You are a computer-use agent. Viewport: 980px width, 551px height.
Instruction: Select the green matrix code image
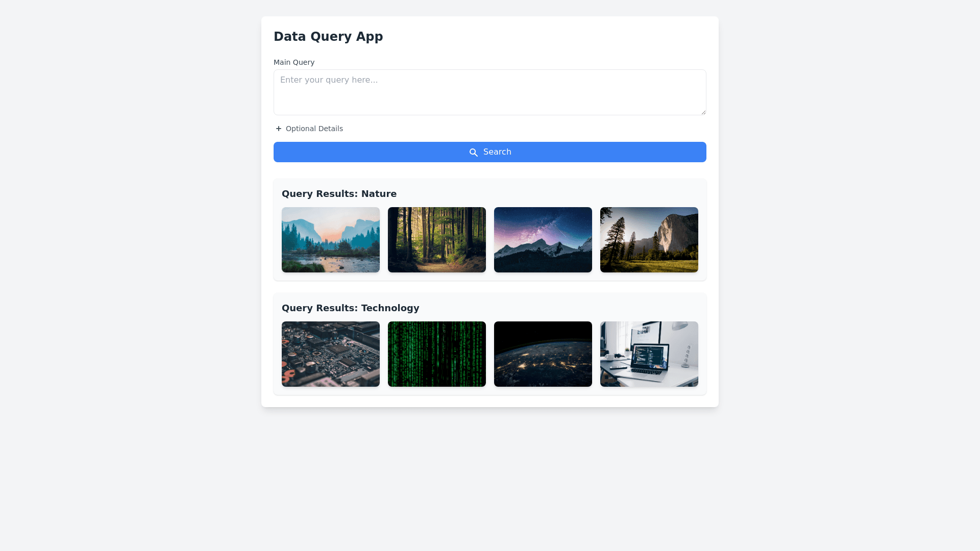tap(436, 354)
